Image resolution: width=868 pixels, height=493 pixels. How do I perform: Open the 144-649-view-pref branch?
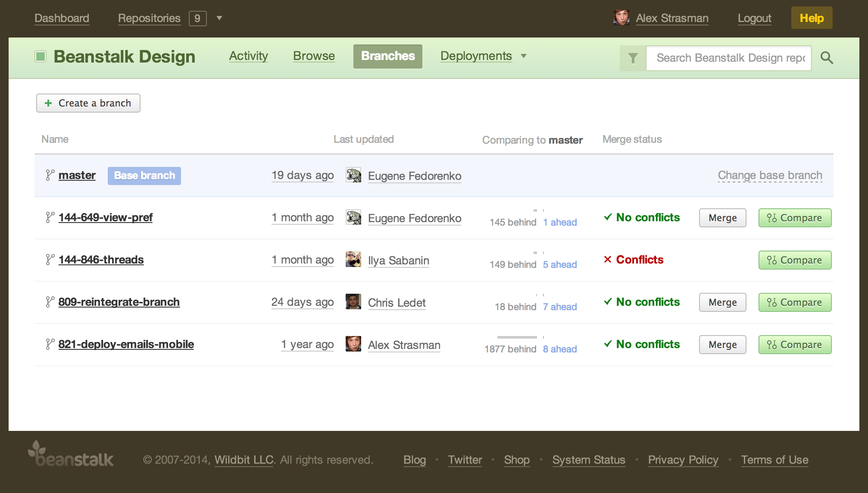pyautogui.click(x=106, y=217)
